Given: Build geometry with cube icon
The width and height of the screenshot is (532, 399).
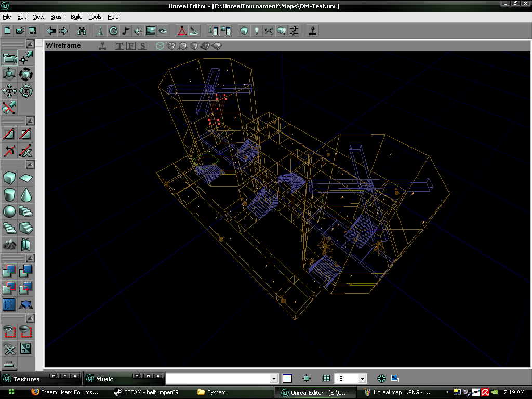Looking at the screenshot, I should pyautogui.click(x=244, y=31).
